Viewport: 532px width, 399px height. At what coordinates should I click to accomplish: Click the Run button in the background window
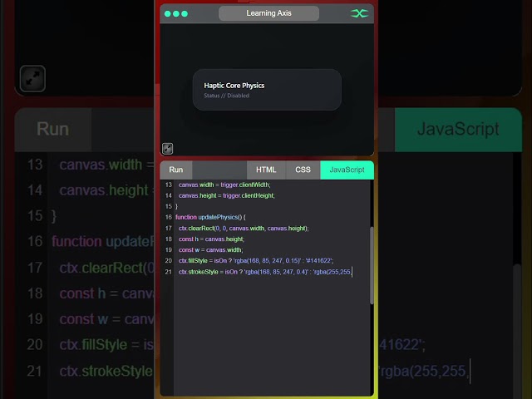[x=53, y=130]
